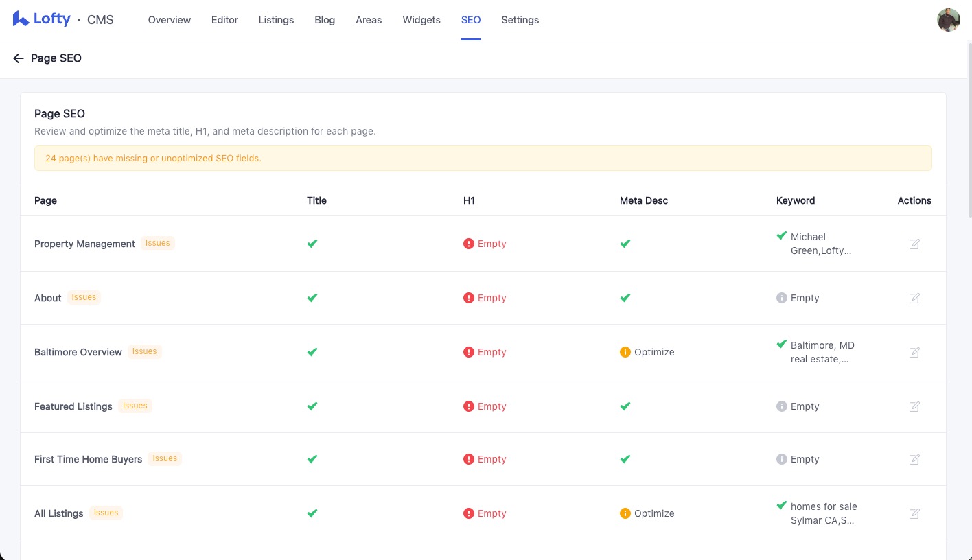Screen dimensions: 972x560
Task: Click the 24 pages missing SEO warning banner
Action: pos(483,158)
